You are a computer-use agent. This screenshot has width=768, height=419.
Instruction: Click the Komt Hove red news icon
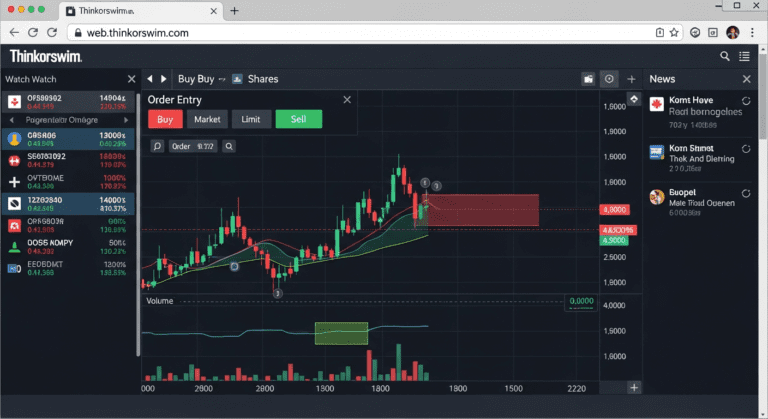click(657, 104)
